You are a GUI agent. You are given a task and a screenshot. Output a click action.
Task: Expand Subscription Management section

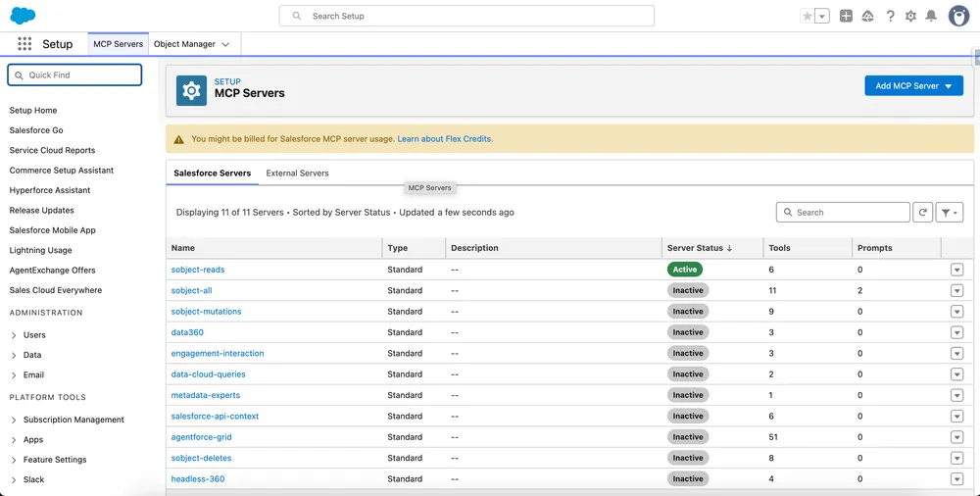14,421
